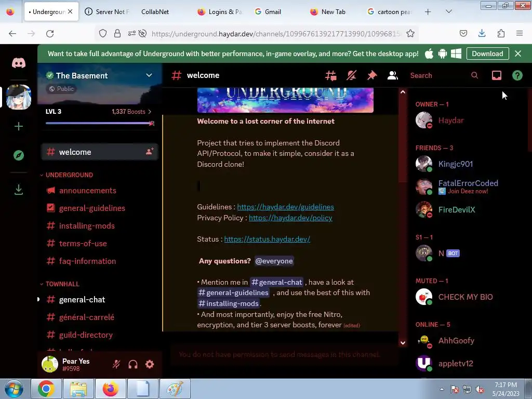Dismiss the desktop app banner
This screenshot has width=532, height=399.
[518, 54]
